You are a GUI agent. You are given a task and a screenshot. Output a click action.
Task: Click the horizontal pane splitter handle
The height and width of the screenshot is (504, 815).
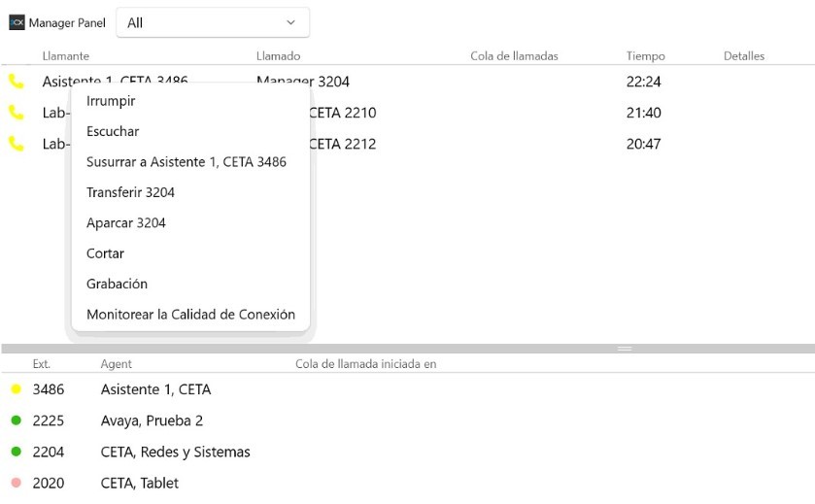[625, 348]
